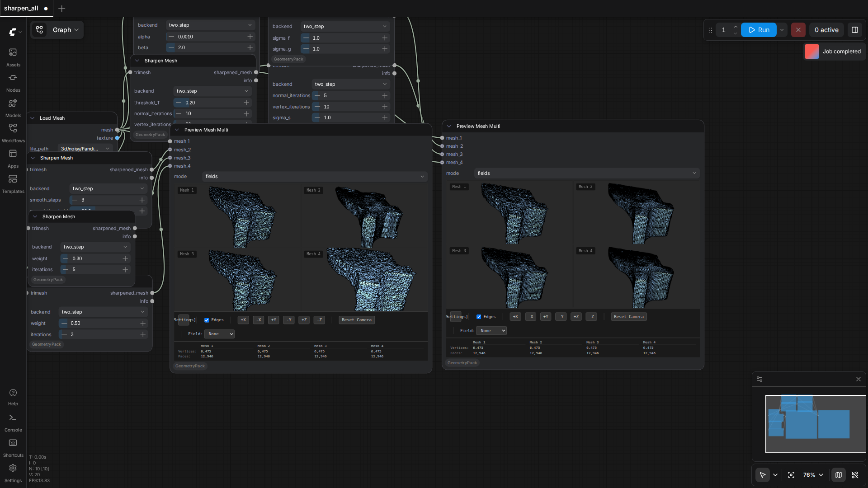Viewport: 868px width, 488px height.
Task: Toggle the side panel layout icon
Action: click(x=855, y=30)
